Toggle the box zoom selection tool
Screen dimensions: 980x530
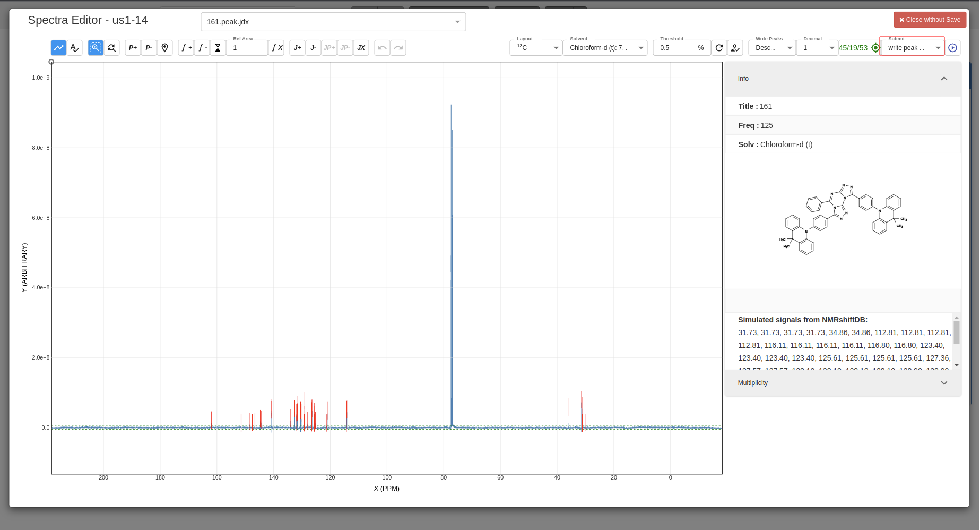pos(96,47)
